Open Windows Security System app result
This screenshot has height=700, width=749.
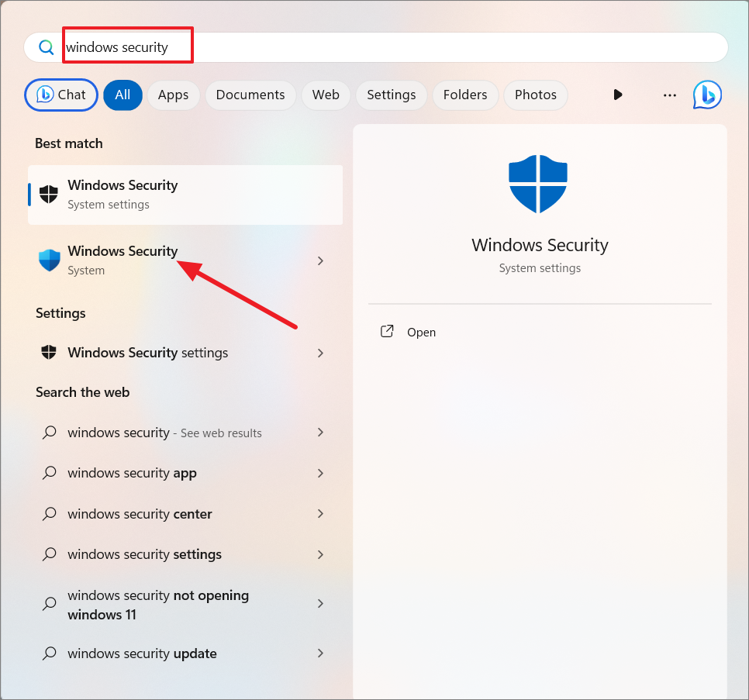[x=185, y=260]
